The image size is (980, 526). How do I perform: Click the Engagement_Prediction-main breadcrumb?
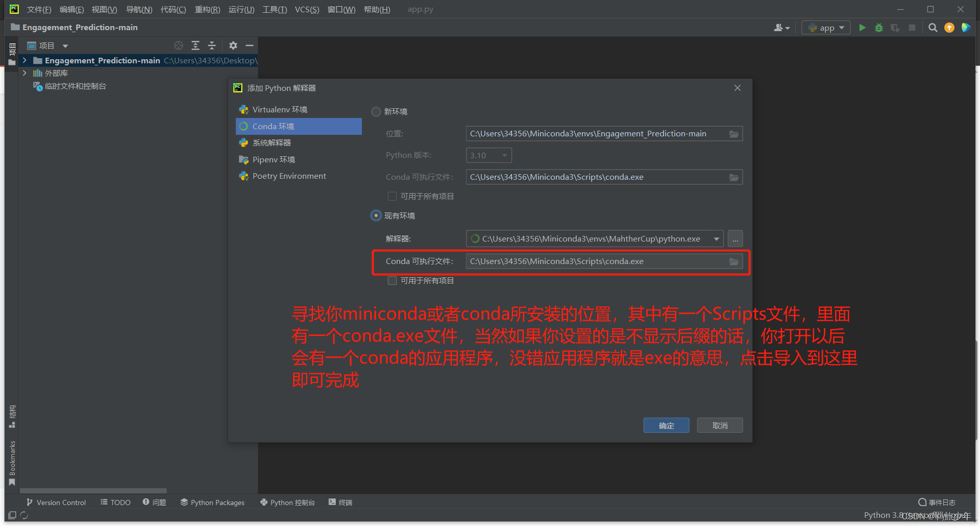click(x=75, y=28)
